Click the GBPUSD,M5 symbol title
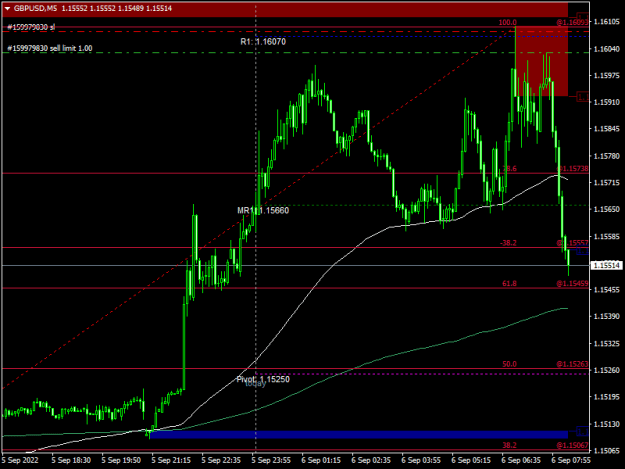Screen dimensions: 625x469 coord(35,8)
